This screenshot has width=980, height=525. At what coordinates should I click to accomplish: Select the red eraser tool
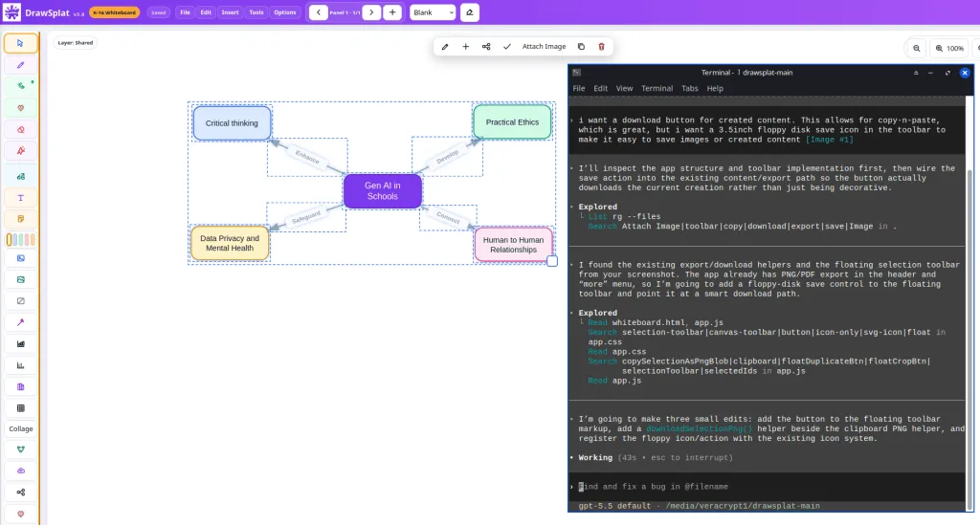pos(21,130)
